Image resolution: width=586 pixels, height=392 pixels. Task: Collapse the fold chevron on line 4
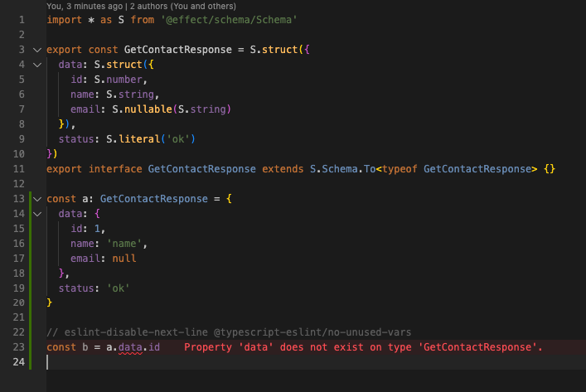(37, 65)
